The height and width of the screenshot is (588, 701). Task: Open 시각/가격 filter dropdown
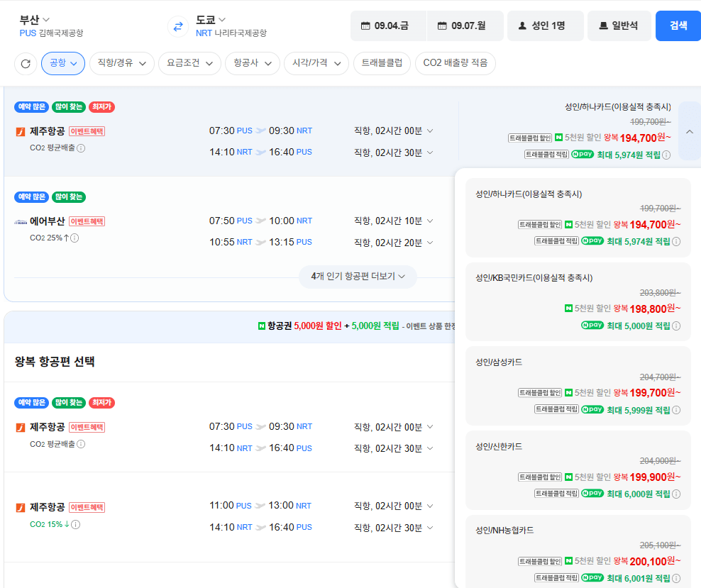click(x=316, y=63)
